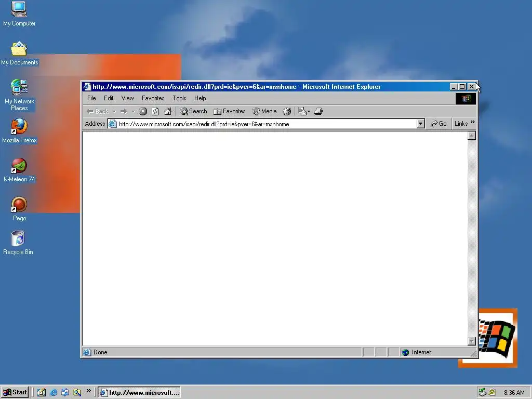The image size is (532, 399).
Task: Click the Go button
Action: tap(438, 124)
